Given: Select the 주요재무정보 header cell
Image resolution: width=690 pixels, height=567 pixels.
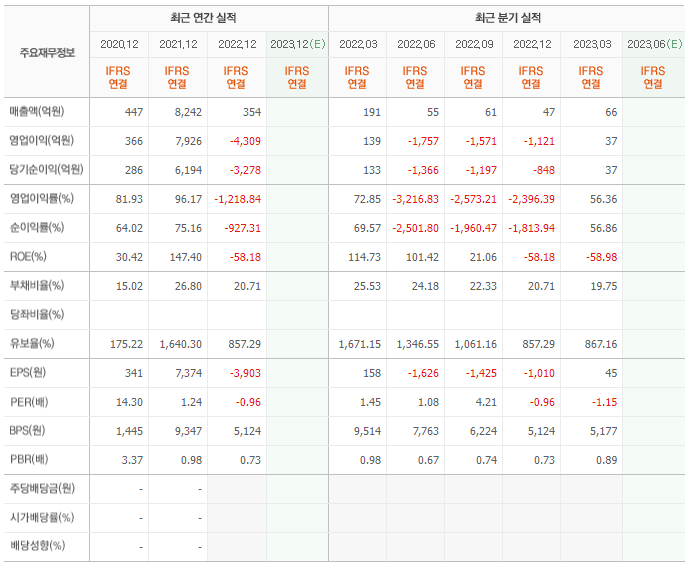Looking at the screenshot, I should [x=47, y=53].
